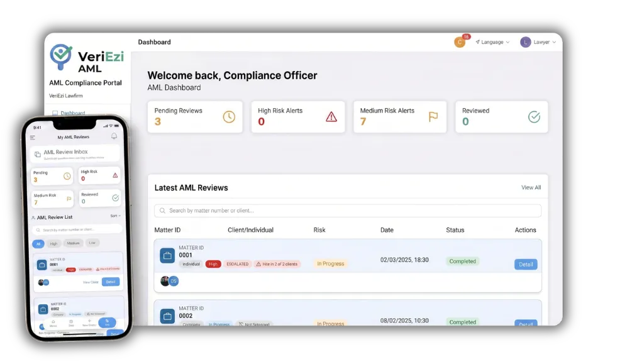The image size is (644, 364).
Task: Click Completed status for matter 0001
Action: point(462,261)
